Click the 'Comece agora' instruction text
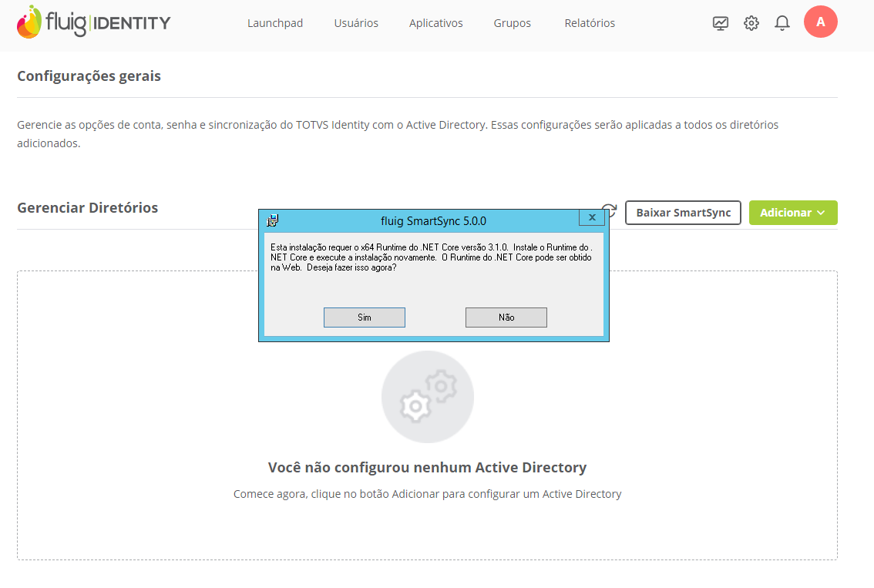This screenshot has height=588, width=874. (428, 494)
